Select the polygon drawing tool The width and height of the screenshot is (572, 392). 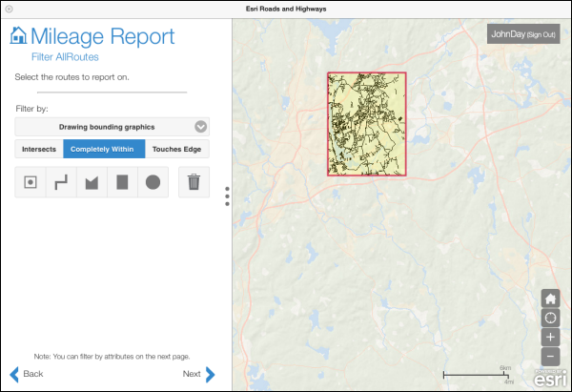tap(92, 182)
